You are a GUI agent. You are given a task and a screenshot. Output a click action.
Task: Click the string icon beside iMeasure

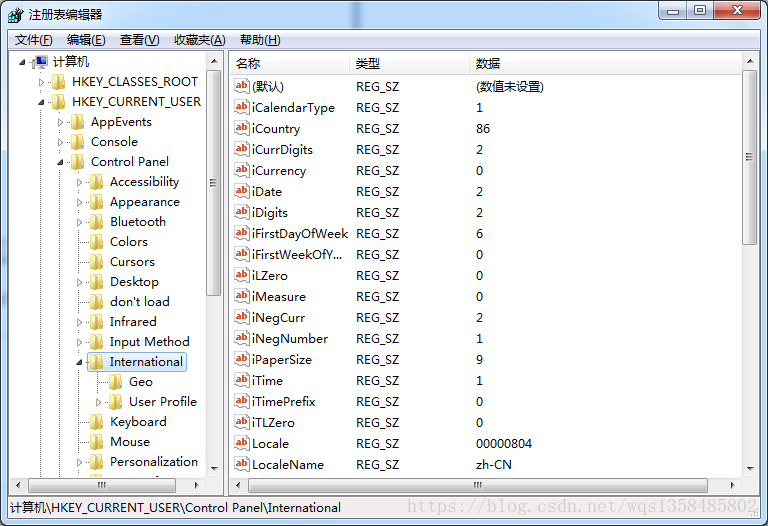click(241, 296)
